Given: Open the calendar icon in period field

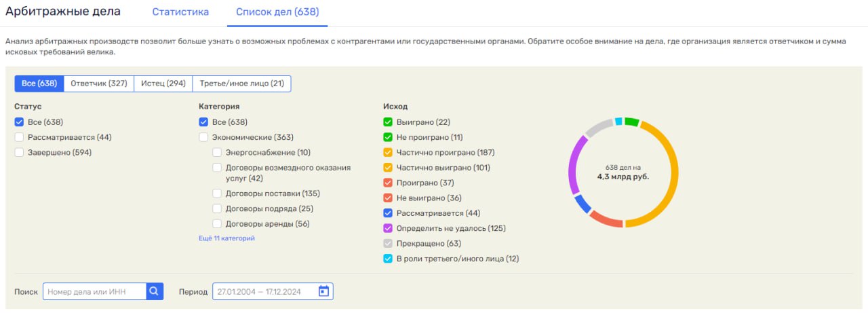Looking at the screenshot, I should click(x=323, y=291).
